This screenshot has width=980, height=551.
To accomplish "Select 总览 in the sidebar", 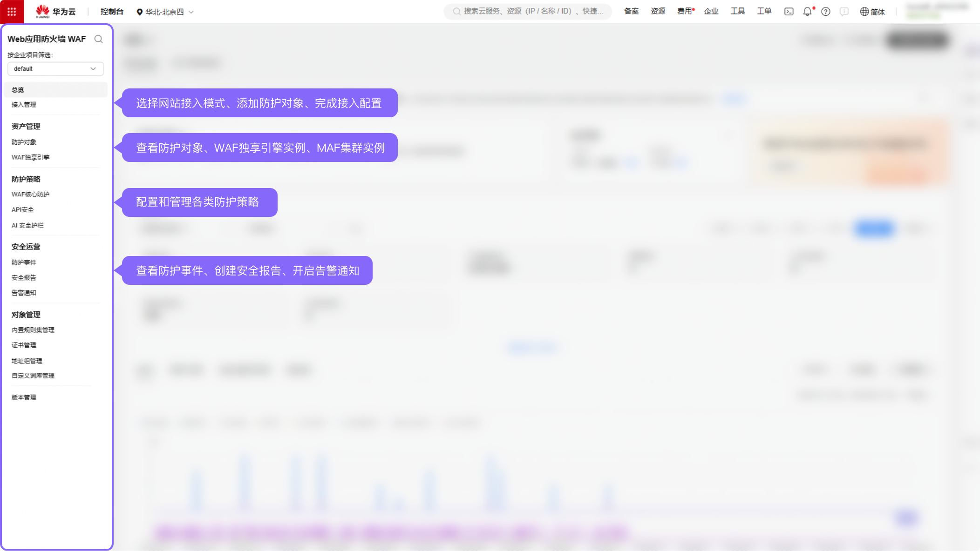I will pos(55,90).
